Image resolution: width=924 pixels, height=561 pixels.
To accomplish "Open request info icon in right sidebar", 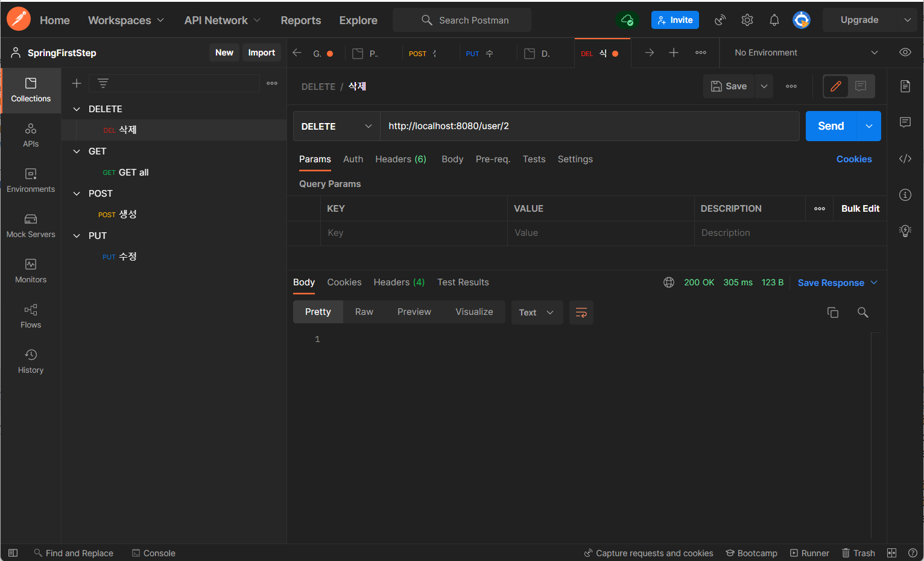I will point(905,195).
